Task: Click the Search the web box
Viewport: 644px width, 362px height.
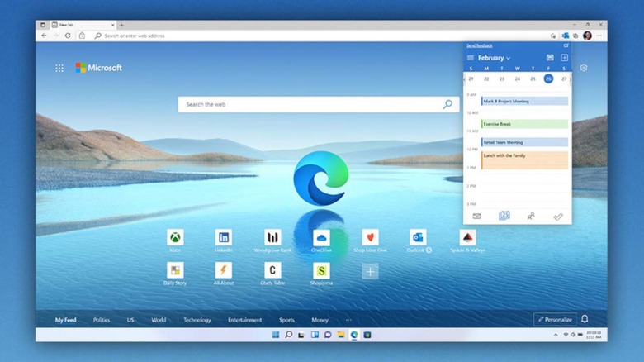Action: (x=314, y=105)
